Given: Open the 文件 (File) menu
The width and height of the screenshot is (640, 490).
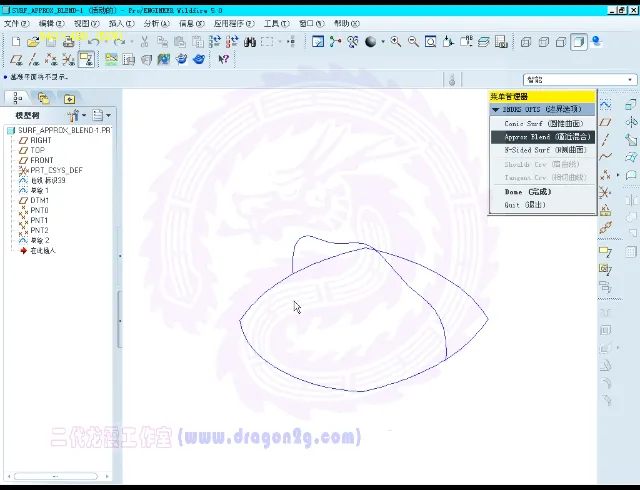Looking at the screenshot, I should coord(14,23).
